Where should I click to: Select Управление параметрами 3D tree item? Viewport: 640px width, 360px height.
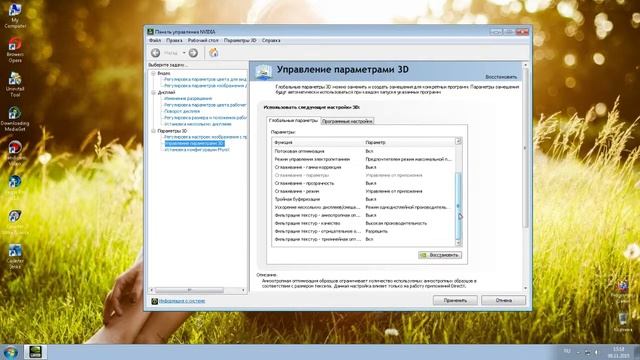click(x=194, y=143)
